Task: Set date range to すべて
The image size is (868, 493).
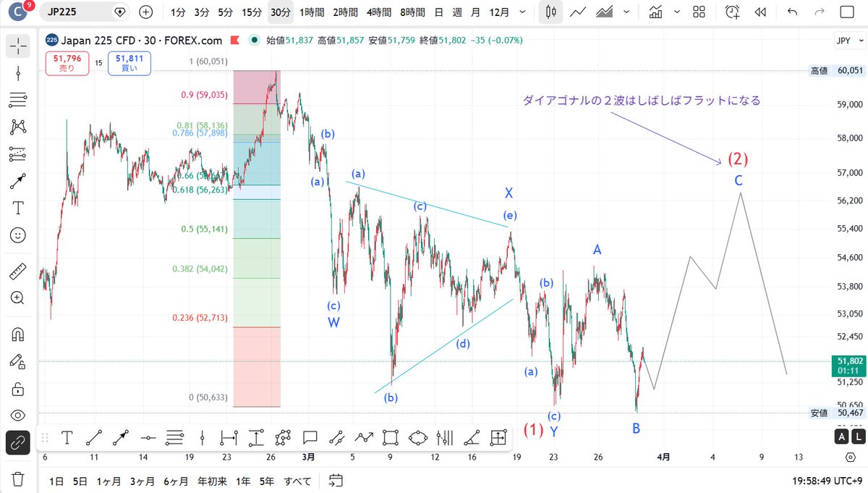Action: [297, 481]
